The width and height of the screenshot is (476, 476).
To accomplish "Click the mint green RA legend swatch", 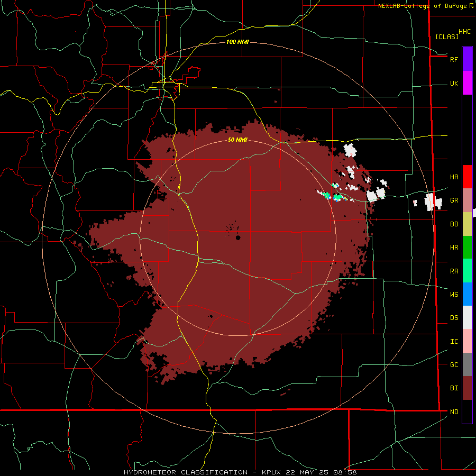I will tap(467, 271).
